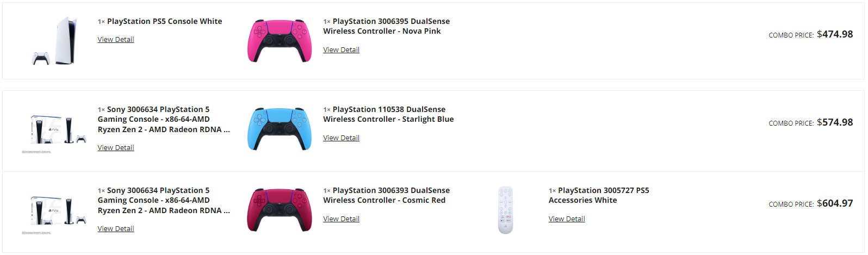The height and width of the screenshot is (255, 868).
Task: Open PS5 console box image in $604.97 combo
Action: click(55, 212)
